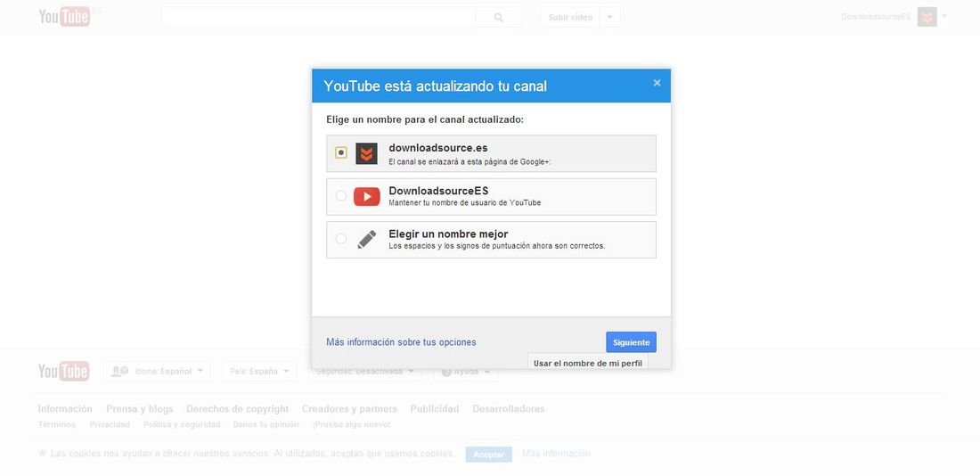Click the DownloadsourceES account name
Viewport: 980px width, 476px height.
876,17
